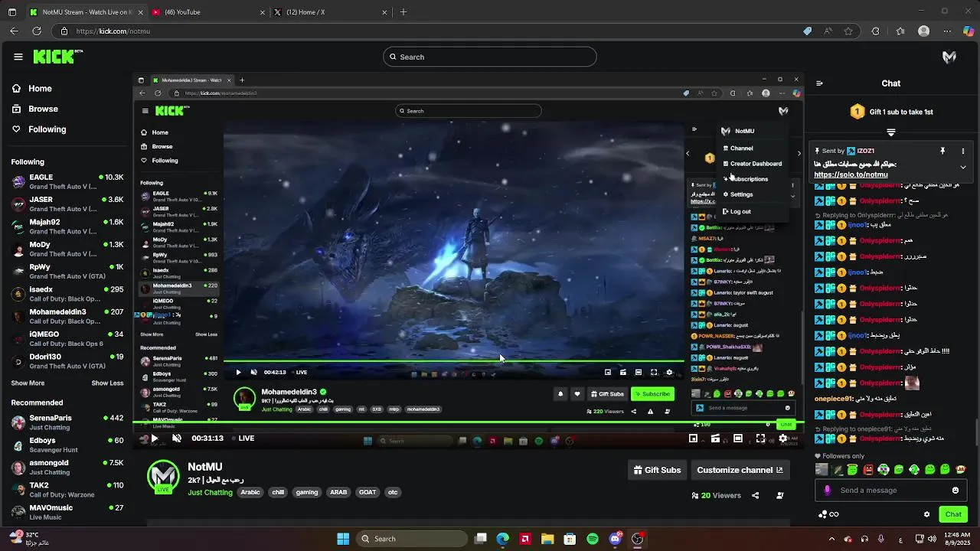The width and height of the screenshot is (980, 551).
Task: Click the Gift Subs button for NotMU
Action: click(657, 470)
